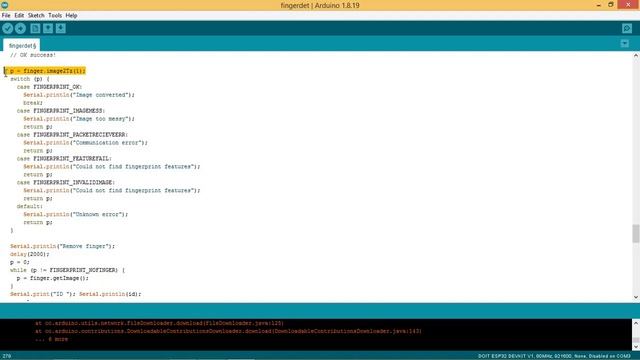The width and height of the screenshot is (640, 360).
Task: Select the fingerdet sketch tab
Action: (22, 45)
